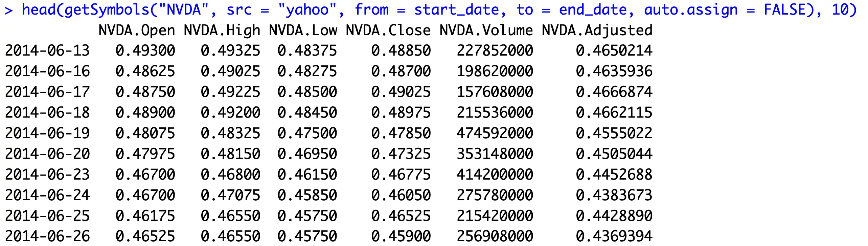Click the volume value 474592000
This screenshot has width=868, height=246.
pyautogui.click(x=495, y=133)
